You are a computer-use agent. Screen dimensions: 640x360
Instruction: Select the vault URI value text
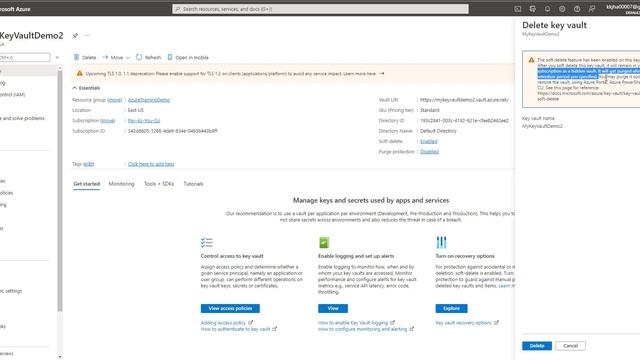tap(464, 100)
